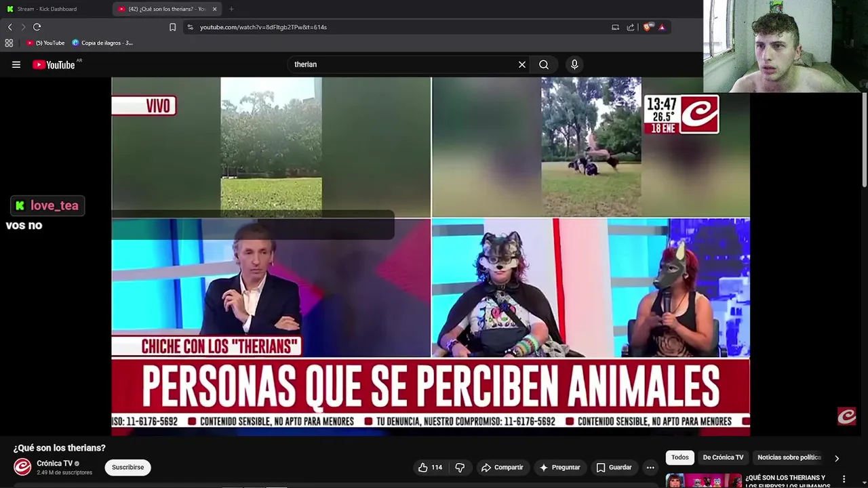Clear the 'therian' search text with X
The width and height of the screenshot is (868, 488).
pyautogui.click(x=522, y=64)
